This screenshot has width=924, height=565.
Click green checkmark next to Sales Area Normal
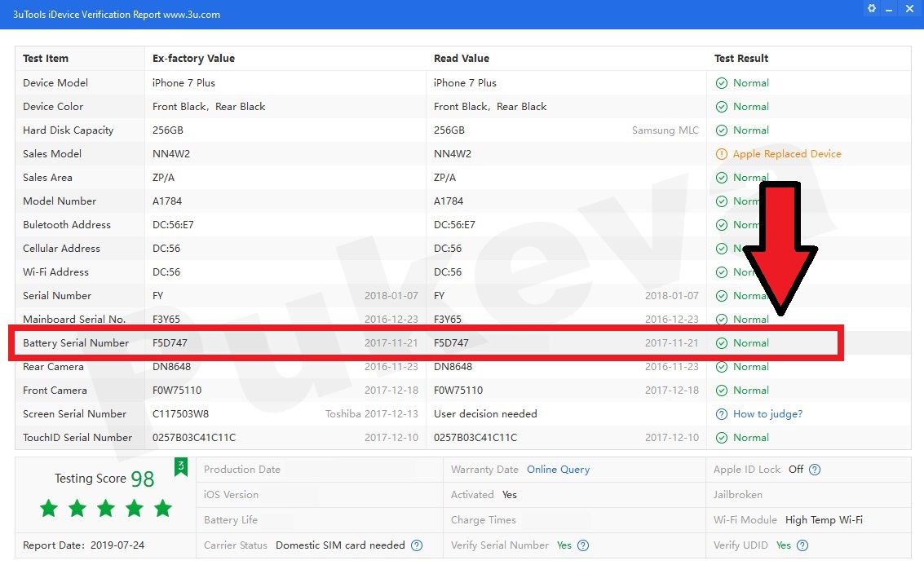coord(722,177)
